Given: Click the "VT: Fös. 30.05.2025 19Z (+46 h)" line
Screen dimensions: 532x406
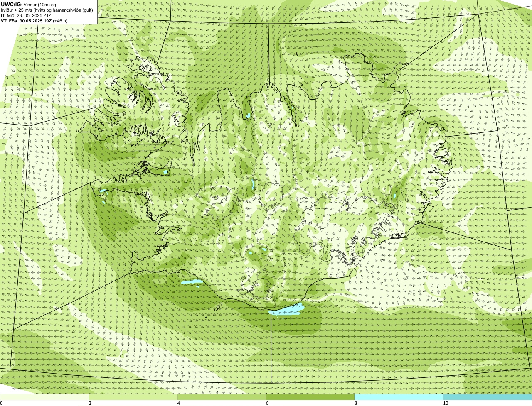Looking at the screenshot, I should point(34,21).
